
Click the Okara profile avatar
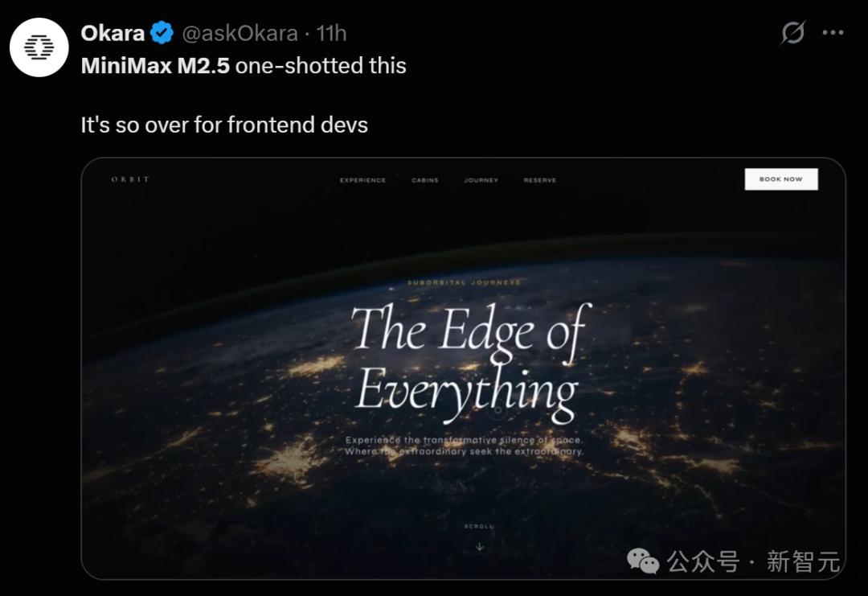coord(39,47)
